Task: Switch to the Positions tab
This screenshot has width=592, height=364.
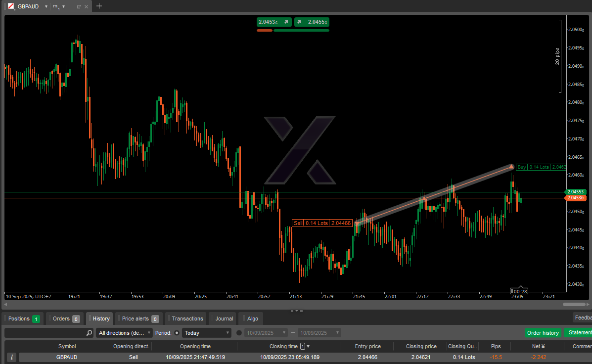Action: point(23,318)
